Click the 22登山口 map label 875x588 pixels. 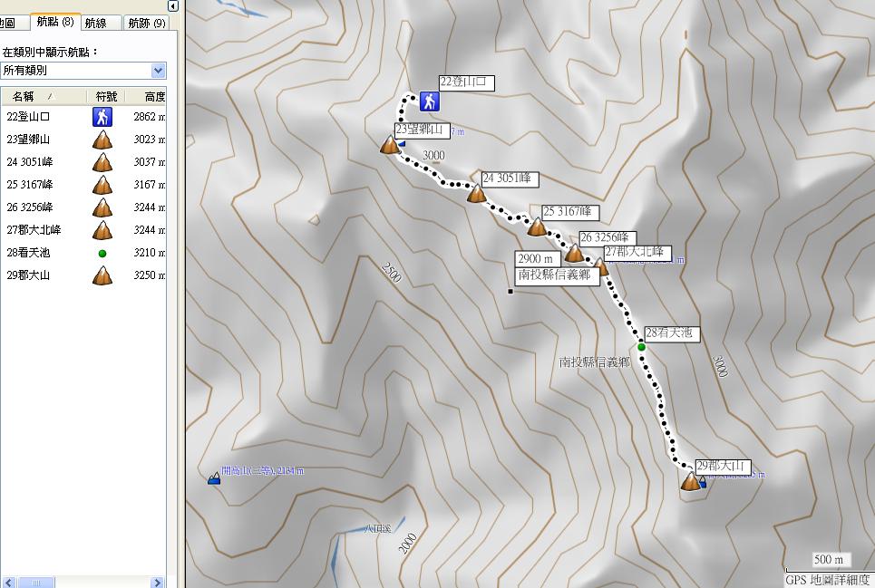pos(467,82)
